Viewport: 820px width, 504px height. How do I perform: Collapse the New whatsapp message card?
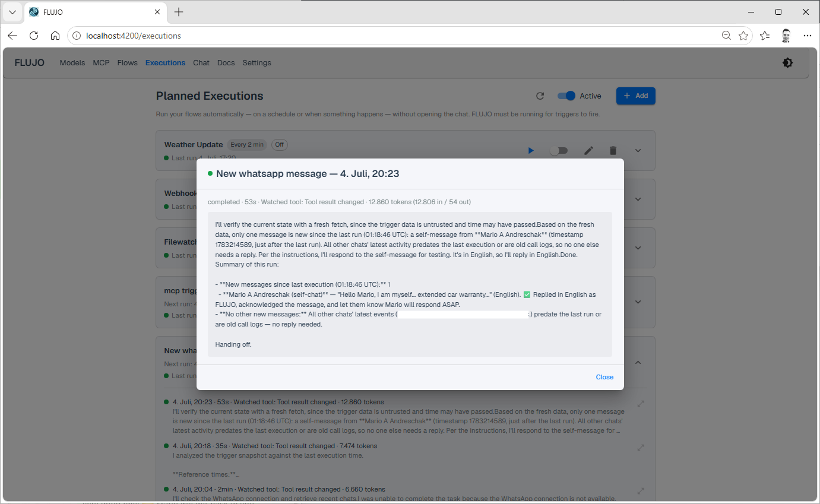tap(638, 362)
